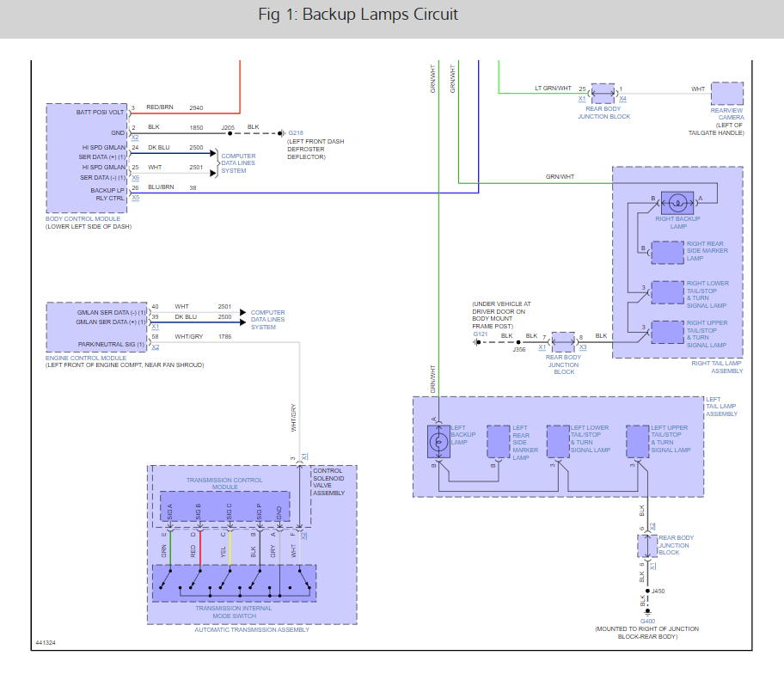Click the Left Tail Lamp Assembly label

pos(721,407)
